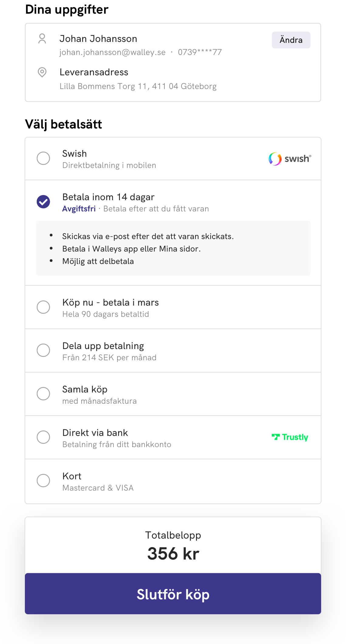The width and height of the screenshot is (346, 644).
Task: Click the Betala inom 14 dagar title
Action: (x=108, y=197)
